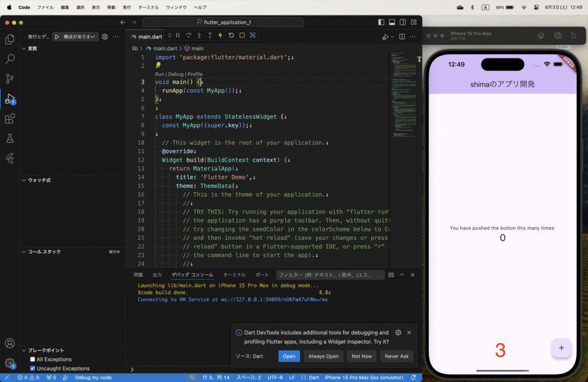588x382 pixels.
Task: Pause the debug session
Action: click(x=178, y=36)
